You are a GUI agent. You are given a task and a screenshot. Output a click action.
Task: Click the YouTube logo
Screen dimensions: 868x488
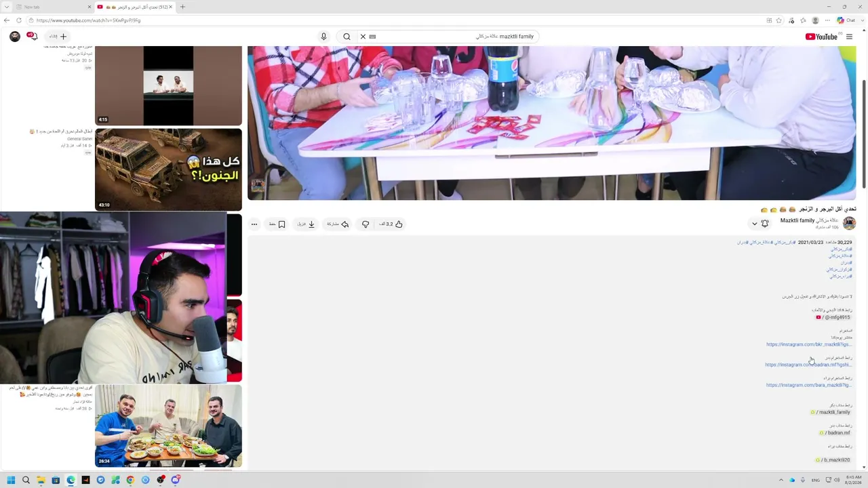pos(821,37)
